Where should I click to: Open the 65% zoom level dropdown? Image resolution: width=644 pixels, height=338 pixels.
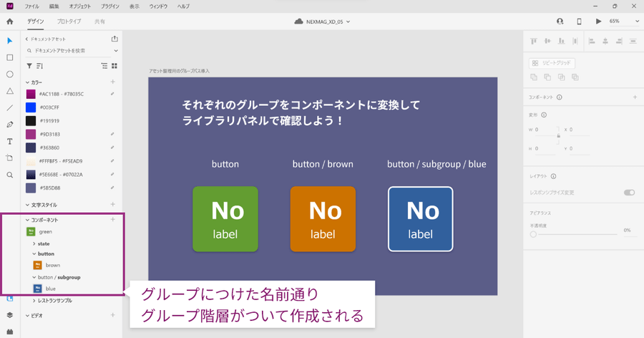[x=623, y=21]
